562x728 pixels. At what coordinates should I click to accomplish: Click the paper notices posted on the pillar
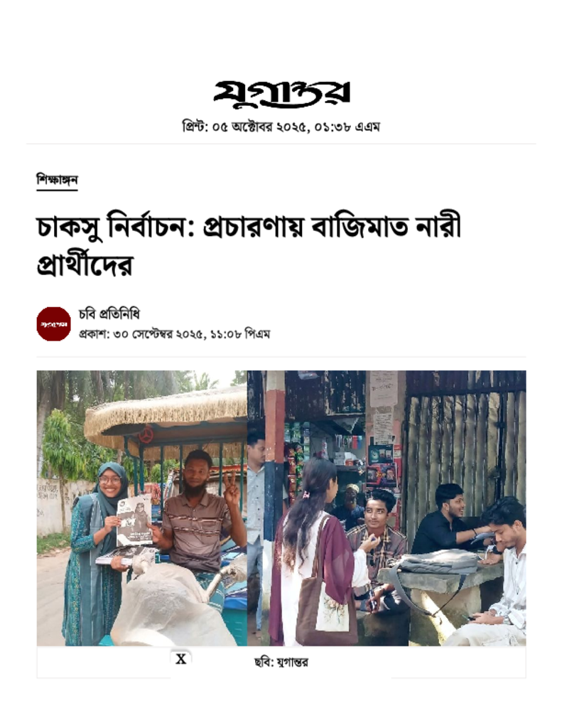tap(384, 407)
